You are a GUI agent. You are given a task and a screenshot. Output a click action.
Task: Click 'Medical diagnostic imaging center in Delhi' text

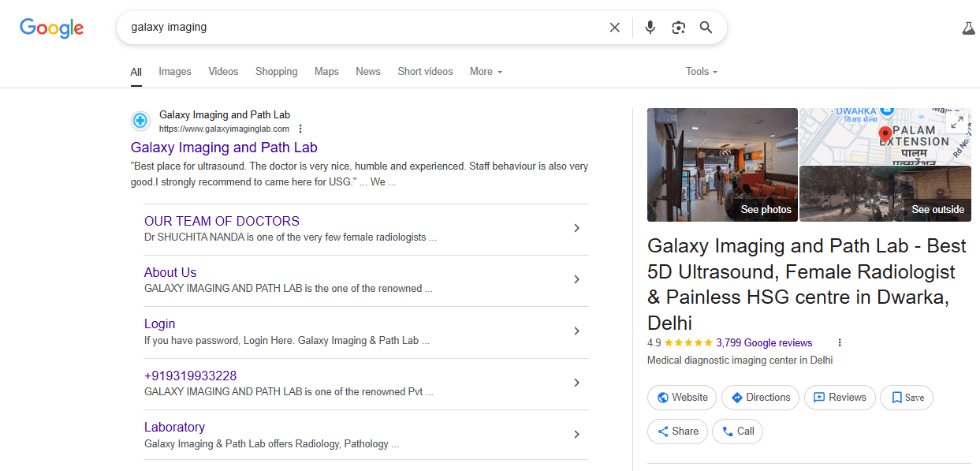coord(740,361)
